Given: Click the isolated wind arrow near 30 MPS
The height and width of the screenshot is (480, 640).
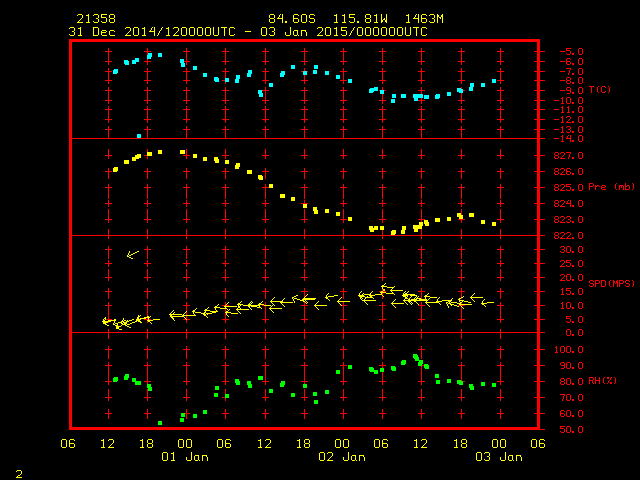Looking at the screenshot, I should tap(133, 254).
